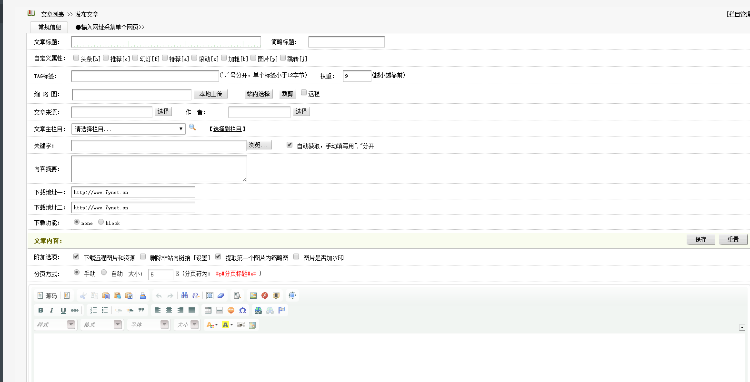This screenshot has width=750, height=382.
Task: Enable 图片是否加水印 checkbox
Action: (296, 257)
